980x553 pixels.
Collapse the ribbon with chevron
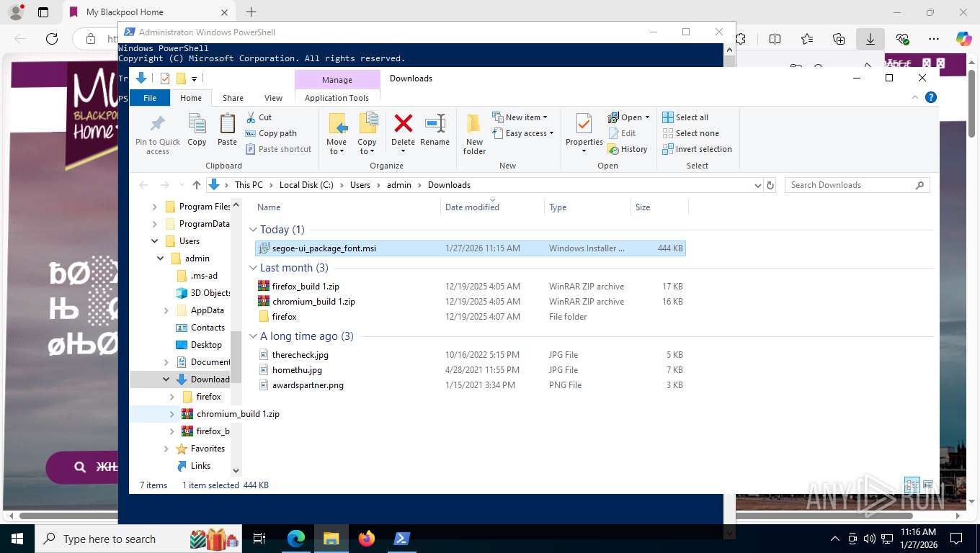click(x=915, y=97)
